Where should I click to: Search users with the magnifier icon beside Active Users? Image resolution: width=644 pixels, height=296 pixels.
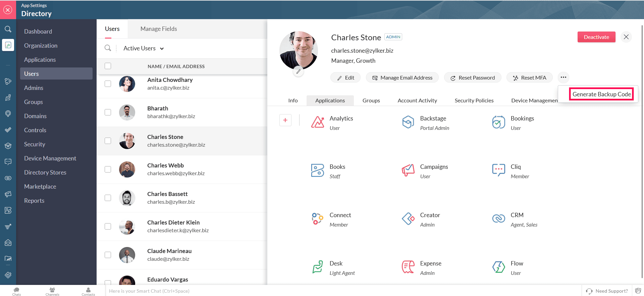(108, 48)
